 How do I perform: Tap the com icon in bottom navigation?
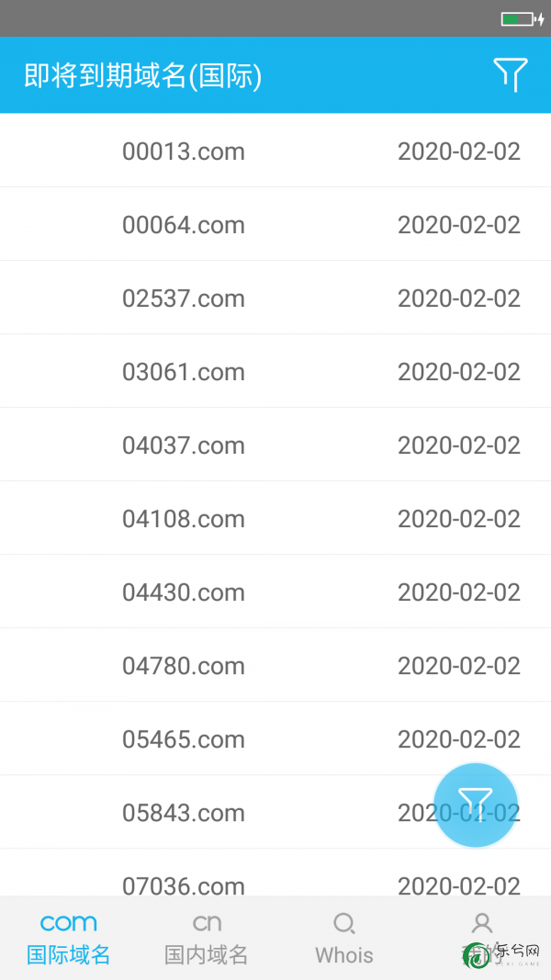coord(69,922)
